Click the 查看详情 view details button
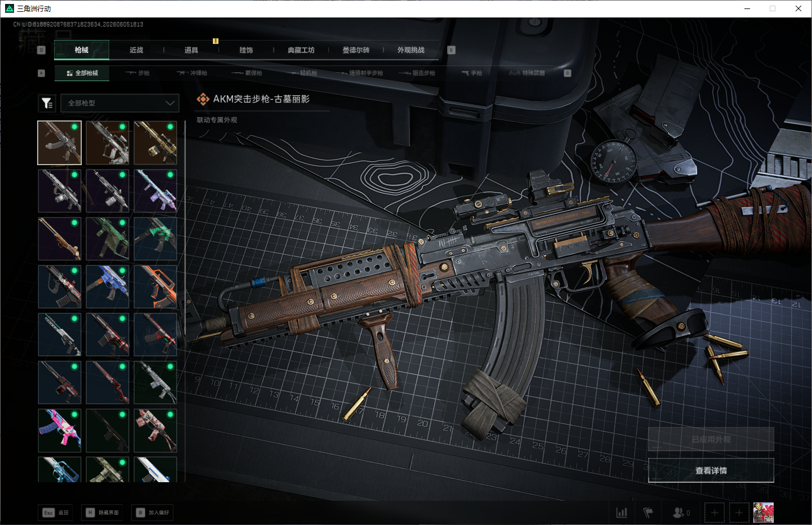Image resolution: width=812 pixels, height=525 pixels. 711,470
